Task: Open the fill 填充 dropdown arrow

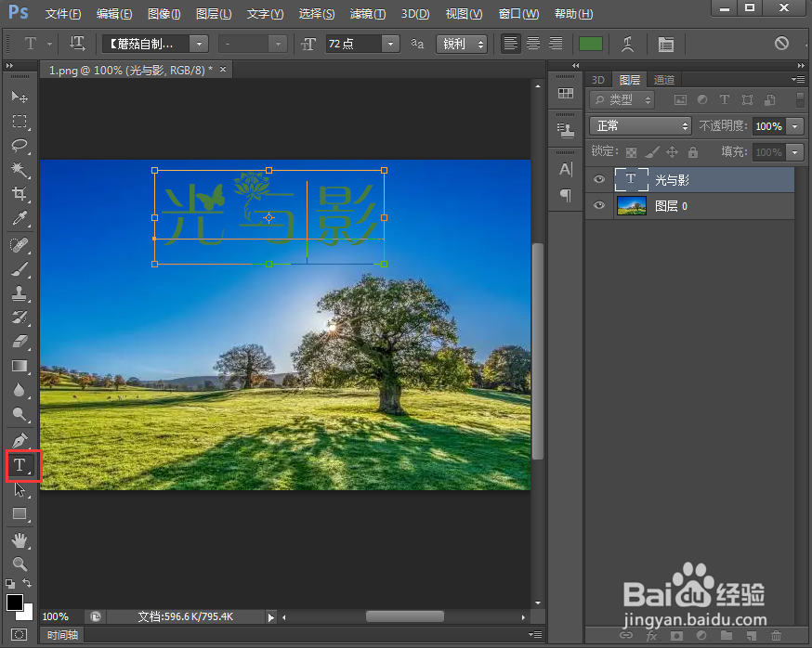Action: pyautogui.click(x=795, y=152)
